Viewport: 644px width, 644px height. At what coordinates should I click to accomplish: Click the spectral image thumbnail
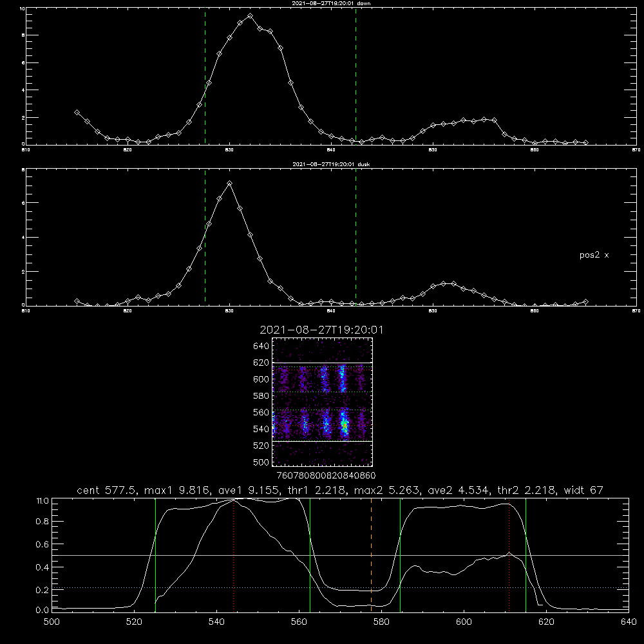(x=322, y=402)
